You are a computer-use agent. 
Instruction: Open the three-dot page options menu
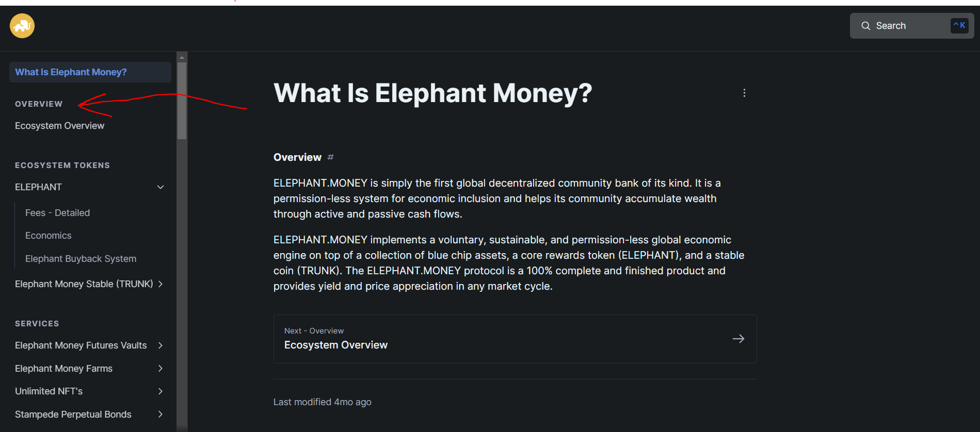click(x=744, y=93)
